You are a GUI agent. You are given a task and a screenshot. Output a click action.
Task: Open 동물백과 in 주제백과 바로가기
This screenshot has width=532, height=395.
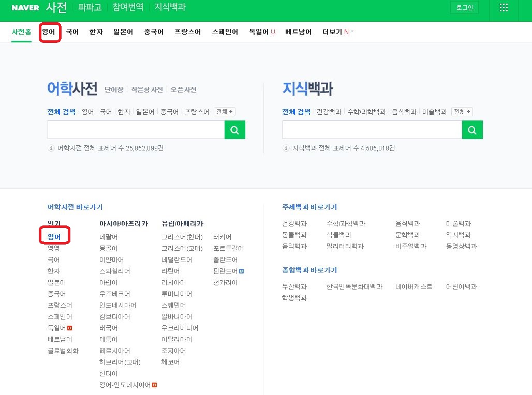click(294, 235)
